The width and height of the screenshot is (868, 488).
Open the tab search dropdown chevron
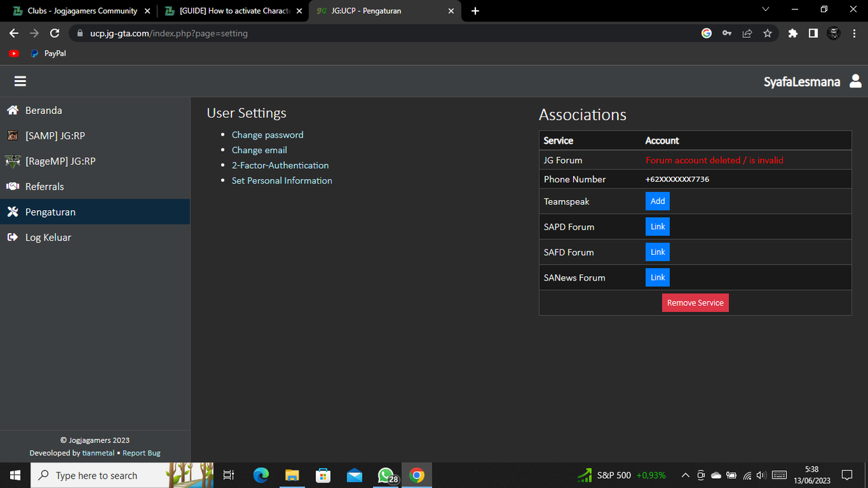(766, 9)
